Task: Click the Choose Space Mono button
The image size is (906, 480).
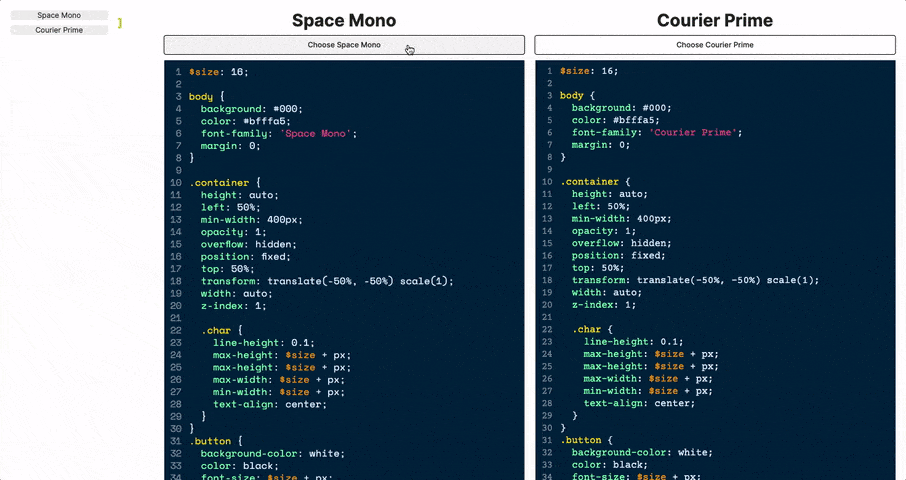Action: 343,45
